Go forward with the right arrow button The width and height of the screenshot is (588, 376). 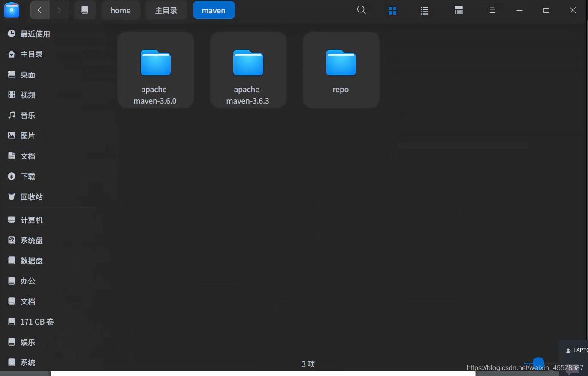pos(59,10)
